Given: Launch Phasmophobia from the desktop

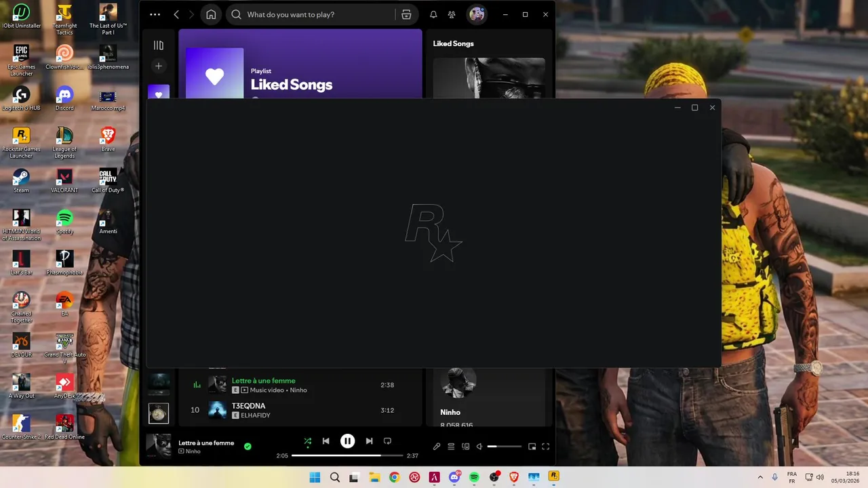Looking at the screenshot, I should (64, 263).
